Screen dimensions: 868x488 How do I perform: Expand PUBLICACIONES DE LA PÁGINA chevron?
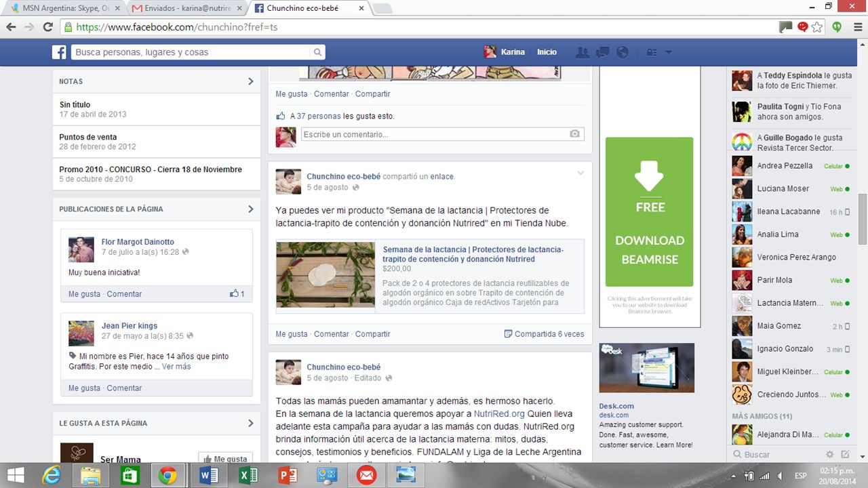pyautogui.click(x=250, y=209)
